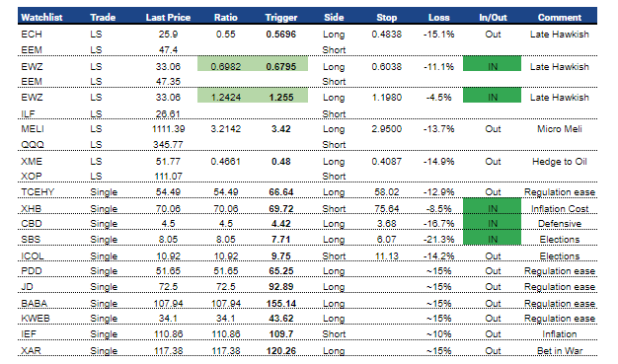This screenshot has height=364, width=618.
Task: Select the Trigger column header
Action: click(x=281, y=18)
